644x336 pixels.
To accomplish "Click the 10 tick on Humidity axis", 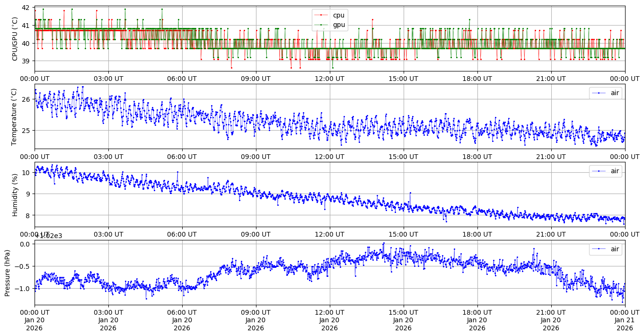I will [x=25, y=173].
